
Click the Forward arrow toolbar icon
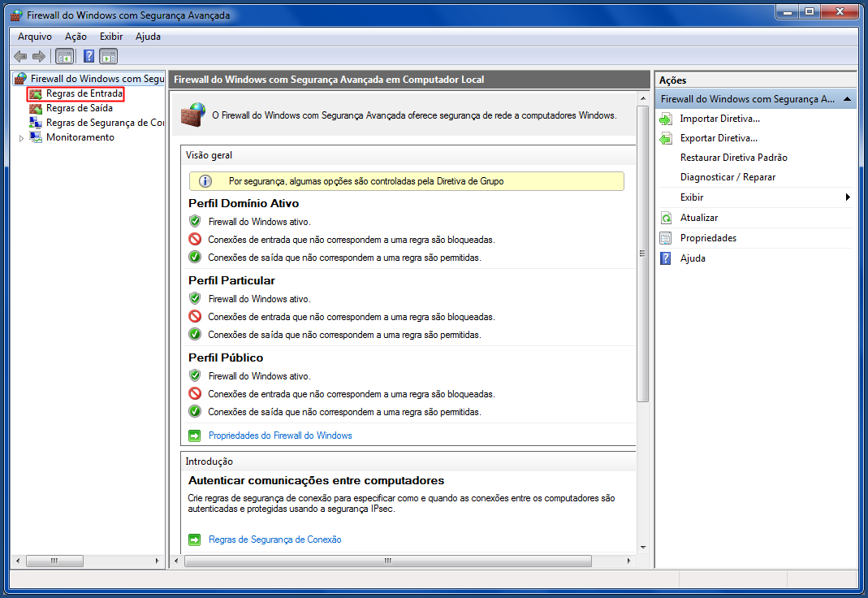tap(39, 57)
